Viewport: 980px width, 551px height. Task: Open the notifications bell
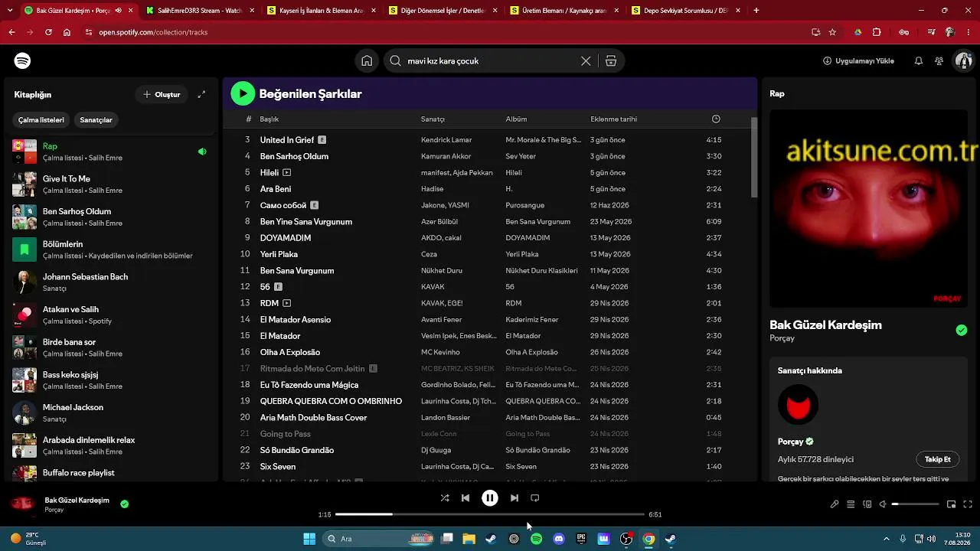click(919, 61)
